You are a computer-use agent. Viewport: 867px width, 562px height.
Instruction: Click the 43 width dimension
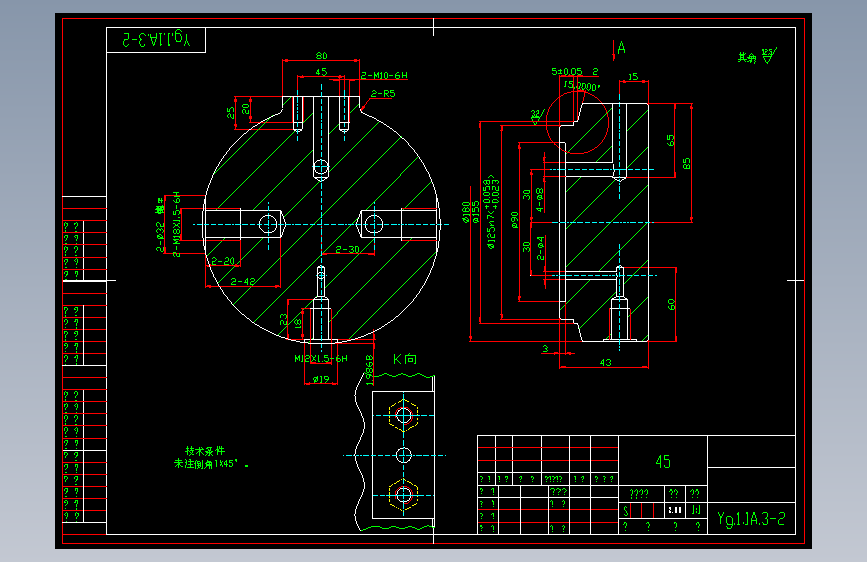pos(605,362)
